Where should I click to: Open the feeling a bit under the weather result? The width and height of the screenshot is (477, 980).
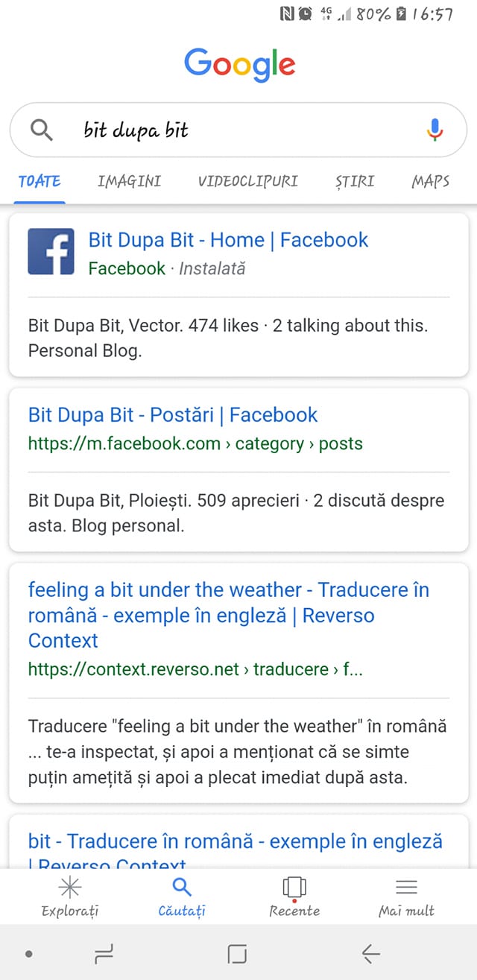[x=229, y=615]
